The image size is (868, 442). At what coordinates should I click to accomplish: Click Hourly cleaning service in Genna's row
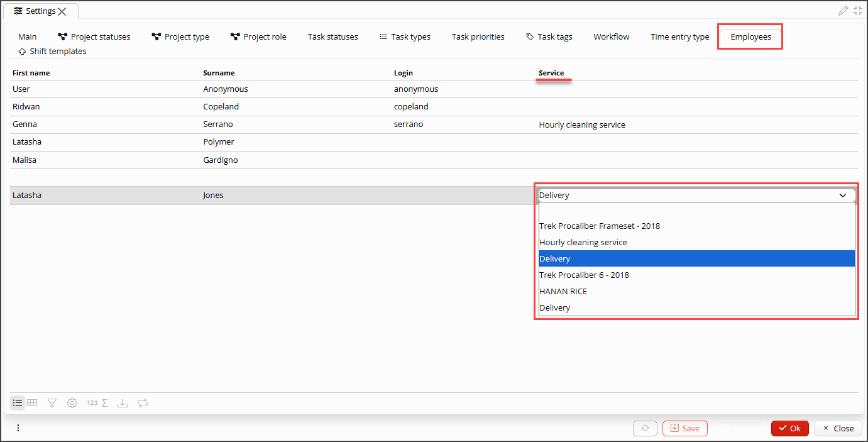[582, 125]
